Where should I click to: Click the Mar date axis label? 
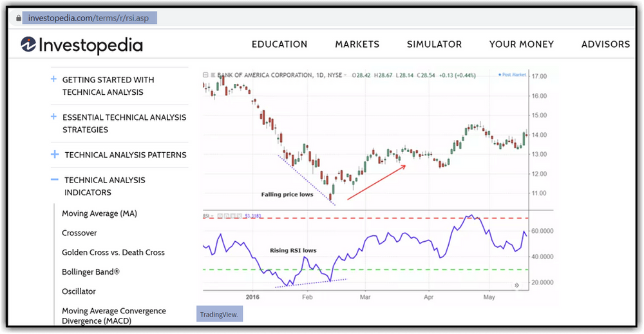365,297
